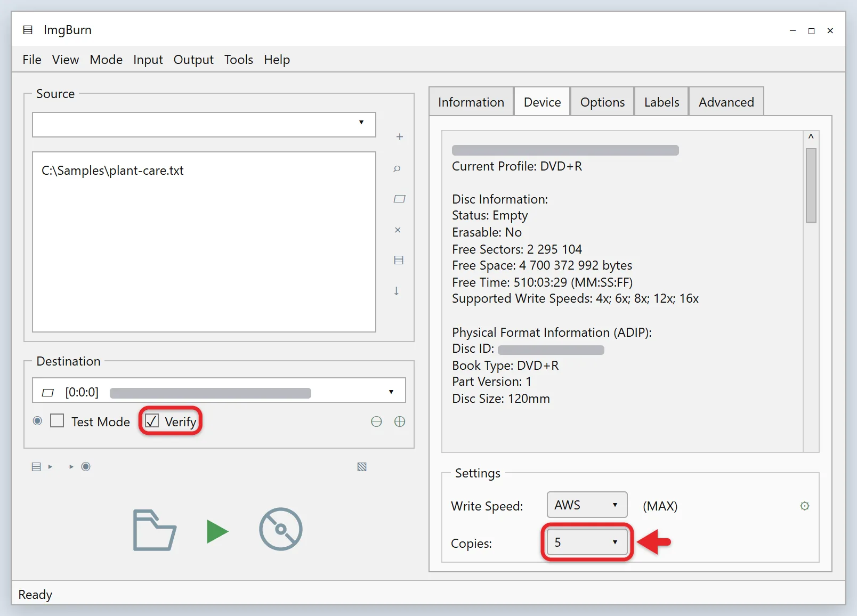Click the load tray crosshair icon
This screenshot has height=616, width=857.
click(400, 422)
